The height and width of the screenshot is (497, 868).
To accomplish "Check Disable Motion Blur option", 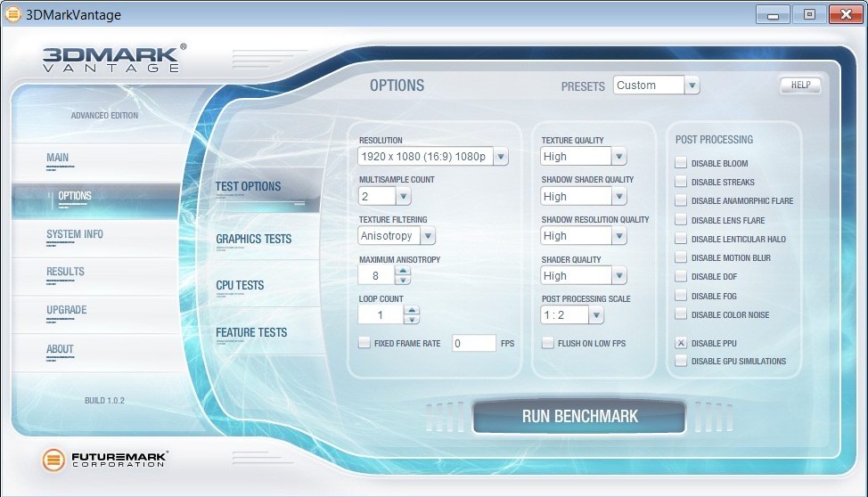I will coord(681,258).
